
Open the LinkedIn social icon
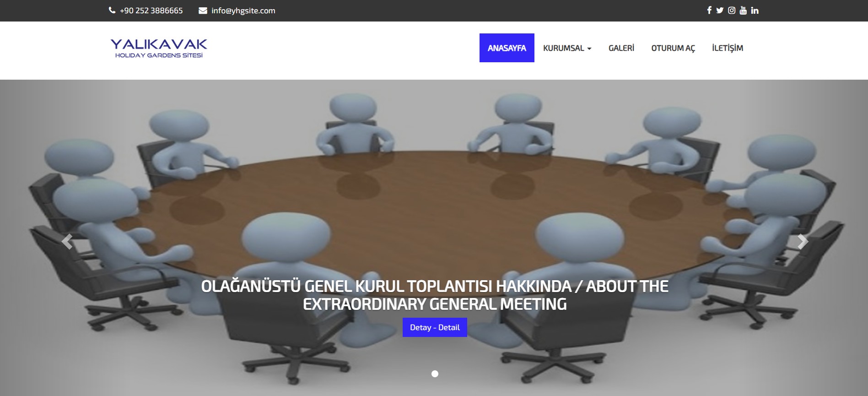tap(755, 10)
